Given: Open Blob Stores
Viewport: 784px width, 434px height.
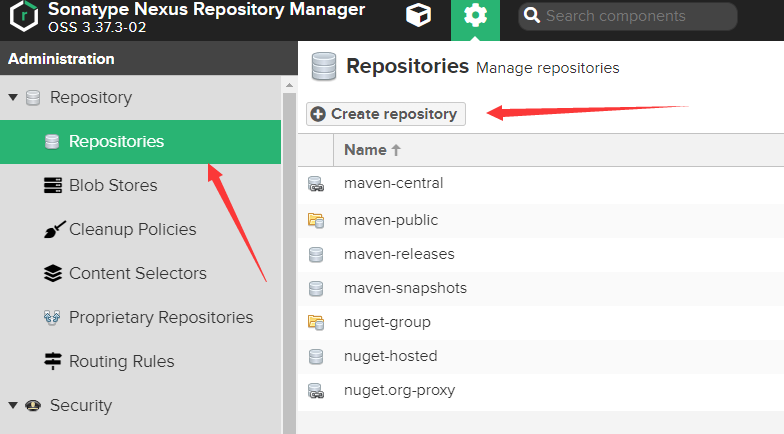Looking at the screenshot, I should click(113, 186).
